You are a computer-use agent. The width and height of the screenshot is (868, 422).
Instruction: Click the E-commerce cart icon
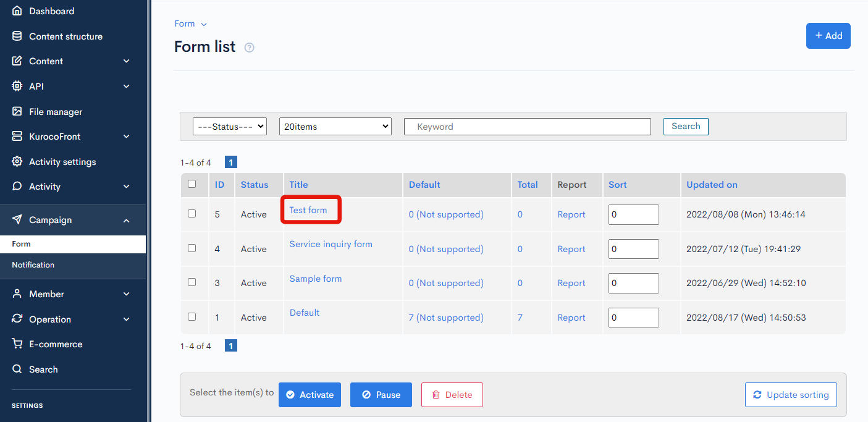[17, 344]
